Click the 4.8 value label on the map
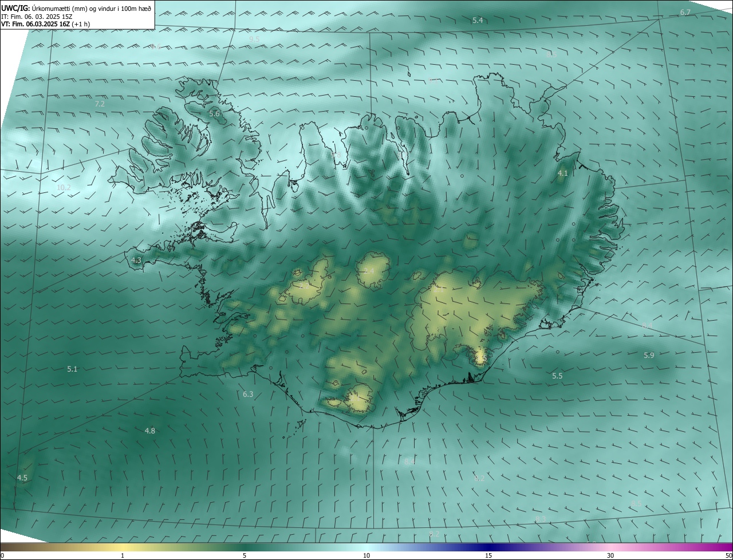Image resolution: width=733 pixels, height=560 pixels. (x=150, y=431)
